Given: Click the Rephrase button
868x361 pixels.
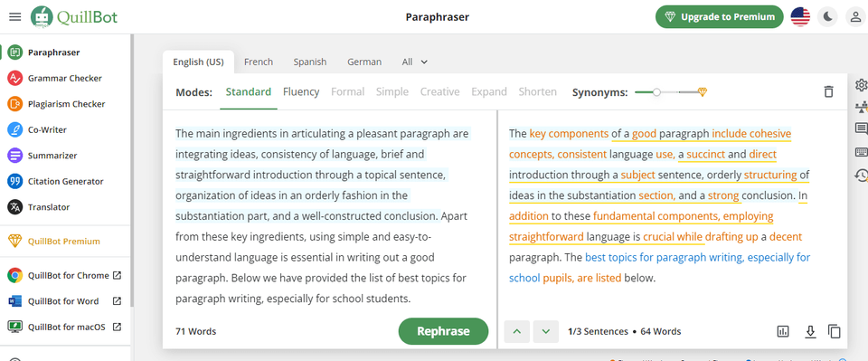Looking at the screenshot, I should click(443, 331).
